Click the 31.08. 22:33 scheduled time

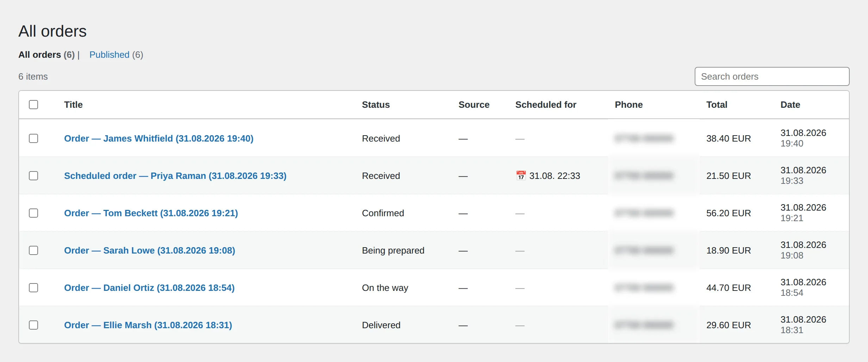coord(555,176)
